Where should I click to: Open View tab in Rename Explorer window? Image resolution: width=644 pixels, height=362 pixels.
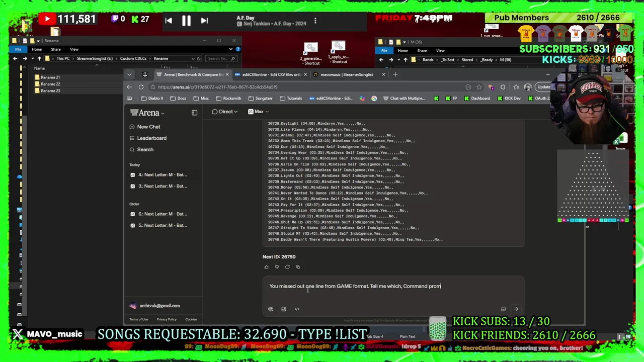pos(74,49)
